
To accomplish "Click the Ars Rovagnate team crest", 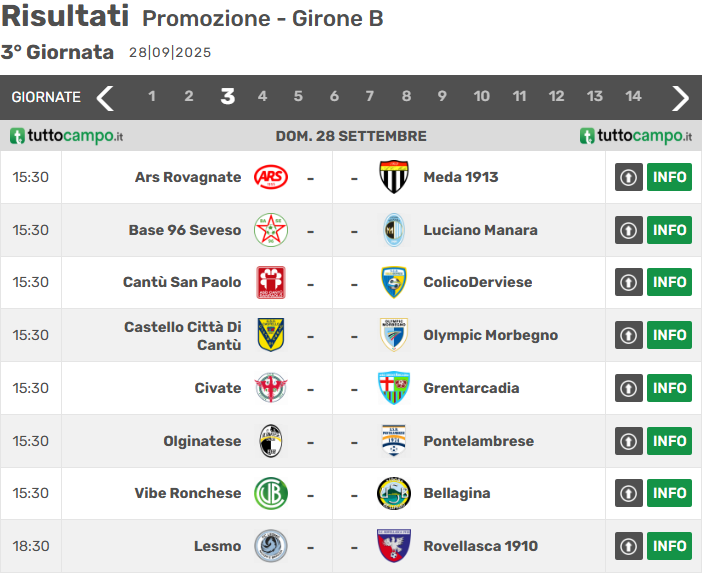I will pos(270,177).
